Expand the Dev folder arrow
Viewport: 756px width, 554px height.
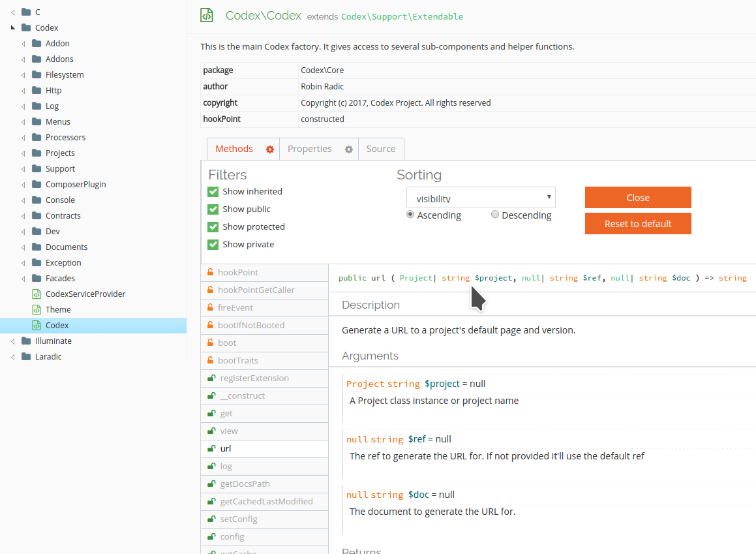click(x=23, y=232)
